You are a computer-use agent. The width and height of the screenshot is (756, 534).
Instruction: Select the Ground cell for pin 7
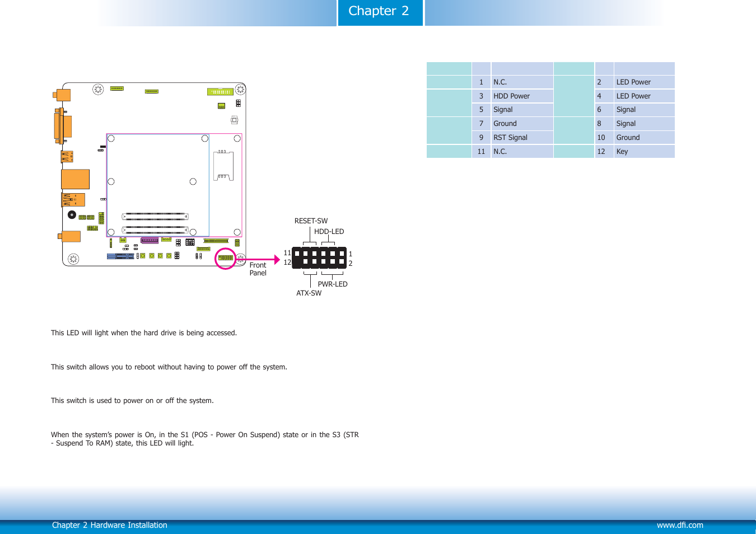tap(522, 124)
